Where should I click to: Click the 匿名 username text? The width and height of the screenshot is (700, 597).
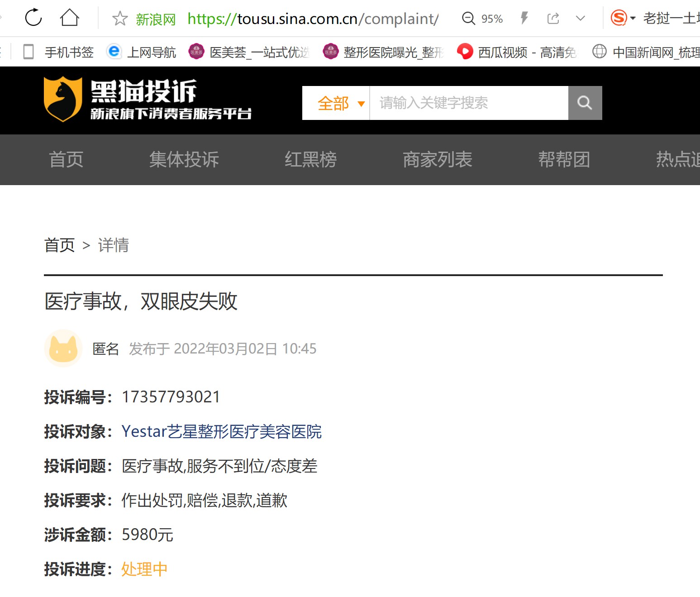pos(105,349)
